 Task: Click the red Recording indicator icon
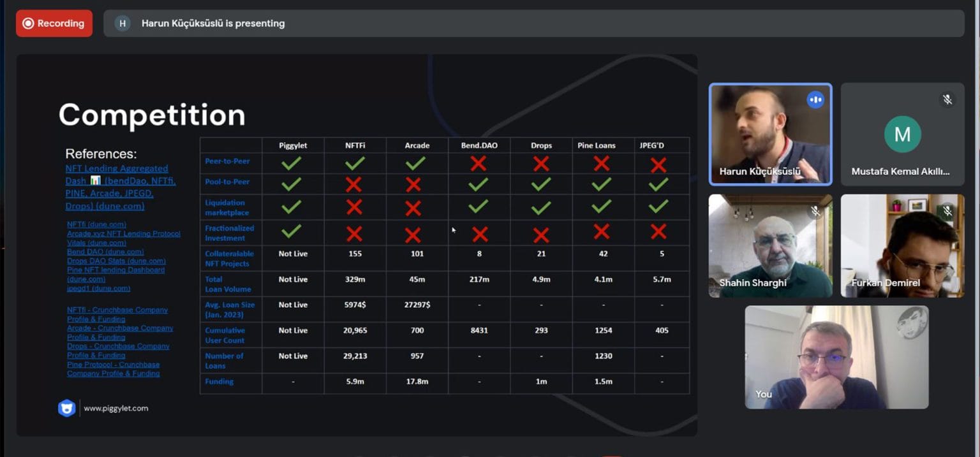(x=28, y=24)
